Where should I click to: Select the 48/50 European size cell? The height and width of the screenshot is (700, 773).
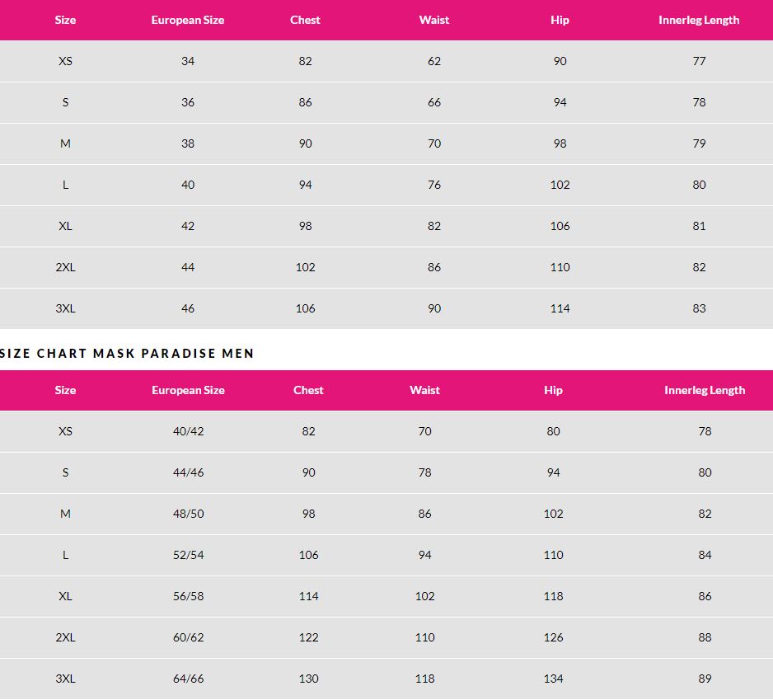coord(188,514)
